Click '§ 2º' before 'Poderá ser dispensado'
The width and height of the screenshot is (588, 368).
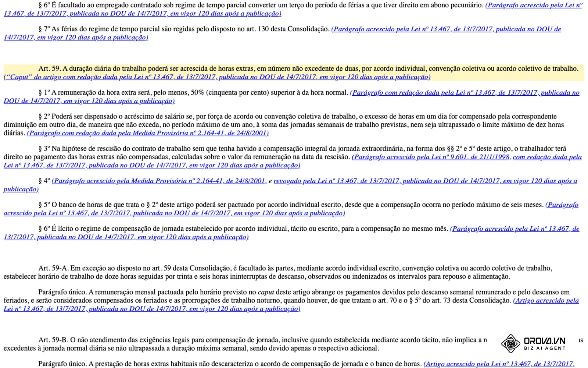44,116
